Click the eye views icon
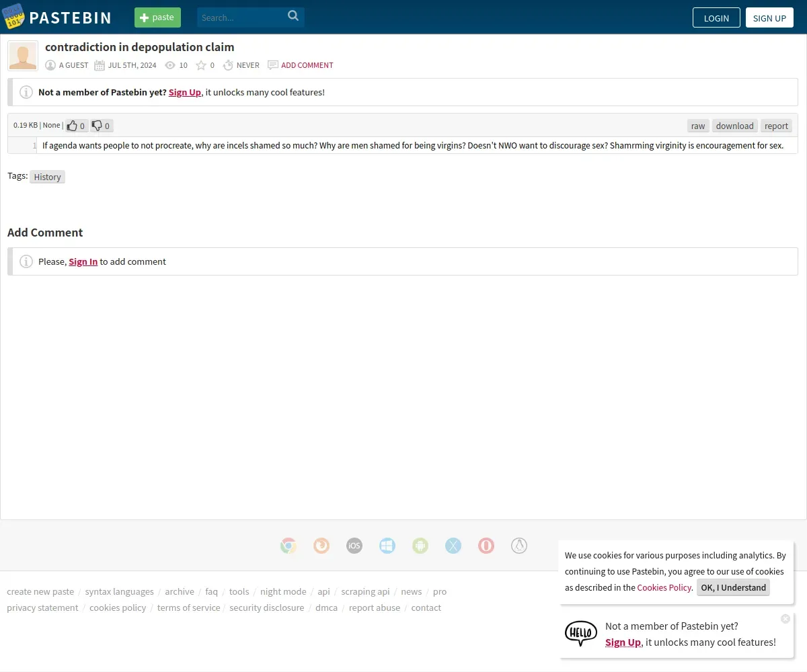 pyautogui.click(x=170, y=65)
